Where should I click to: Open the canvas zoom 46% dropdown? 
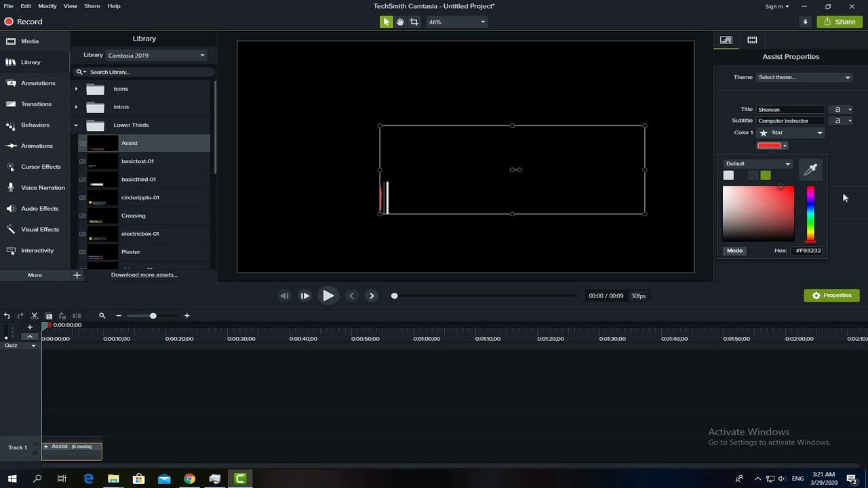456,22
